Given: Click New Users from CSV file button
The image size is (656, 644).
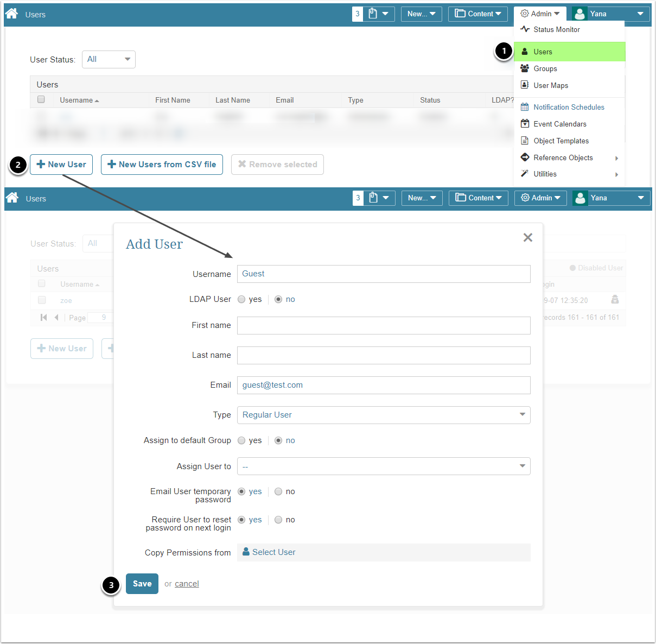Looking at the screenshot, I should point(162,165).
